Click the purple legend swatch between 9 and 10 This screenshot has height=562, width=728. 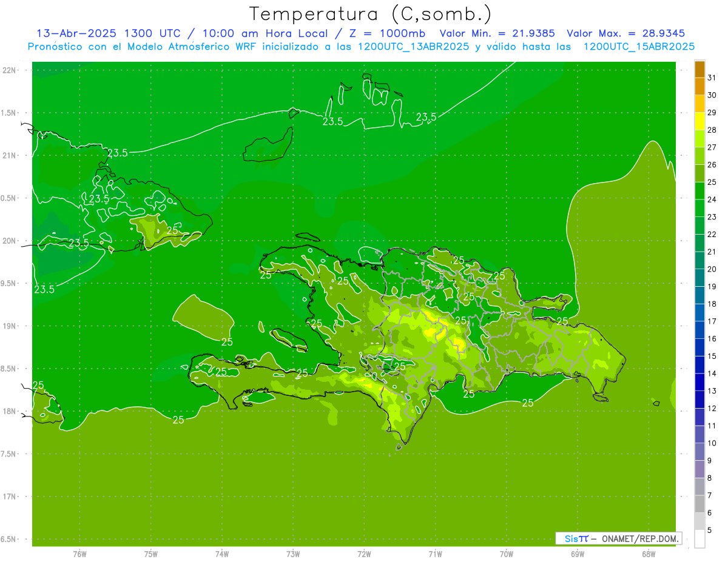(699, 452)
